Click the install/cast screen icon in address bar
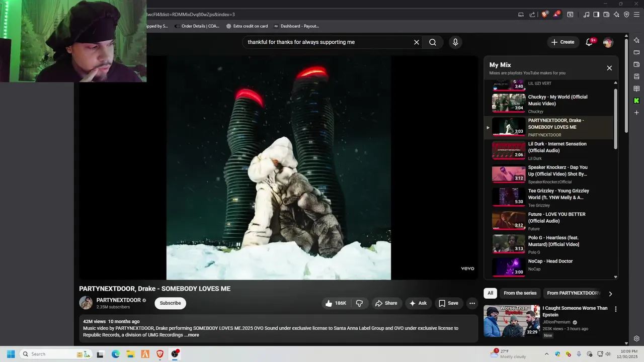Screen dimensions: 644x362 coord(521,15)
